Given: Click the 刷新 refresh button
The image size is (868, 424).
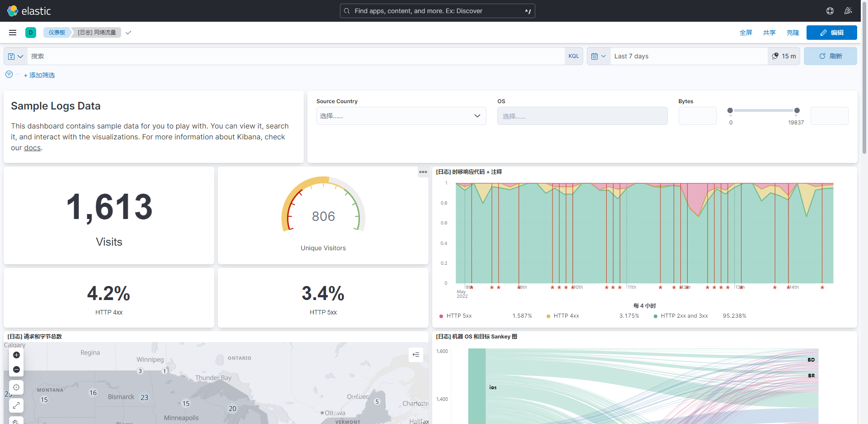Looking at the screenshot, I should 830,56.
